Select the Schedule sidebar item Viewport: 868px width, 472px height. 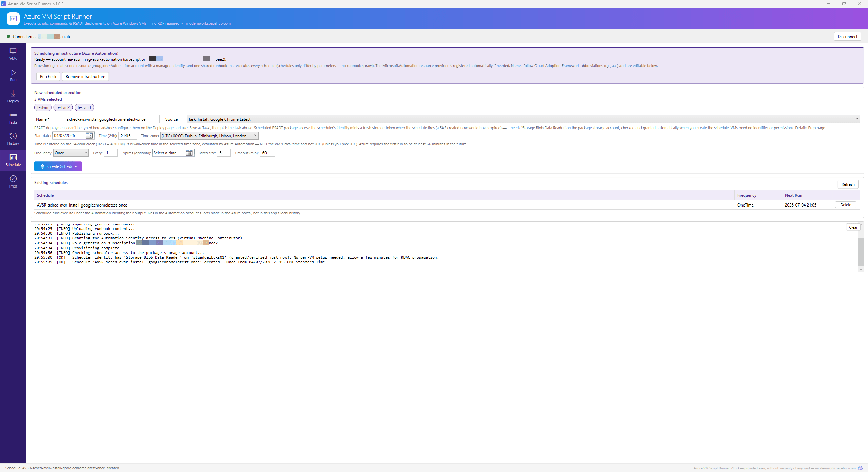[13, 161]
